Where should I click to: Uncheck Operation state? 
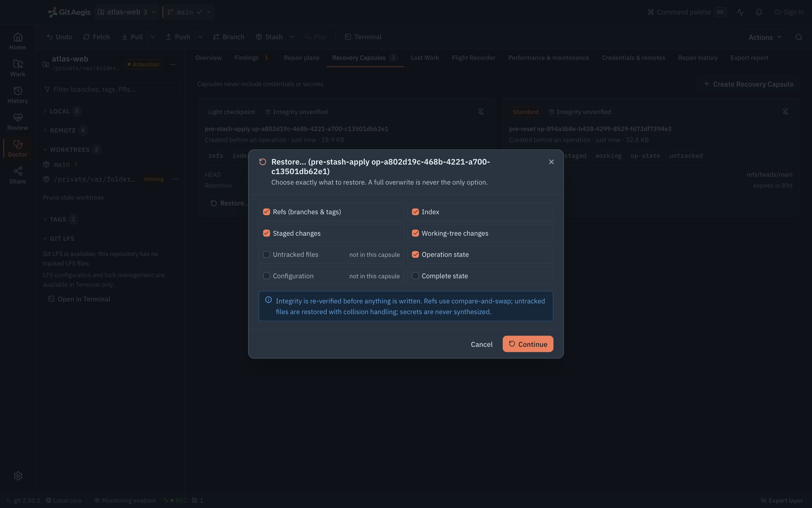tap(415, 254)
